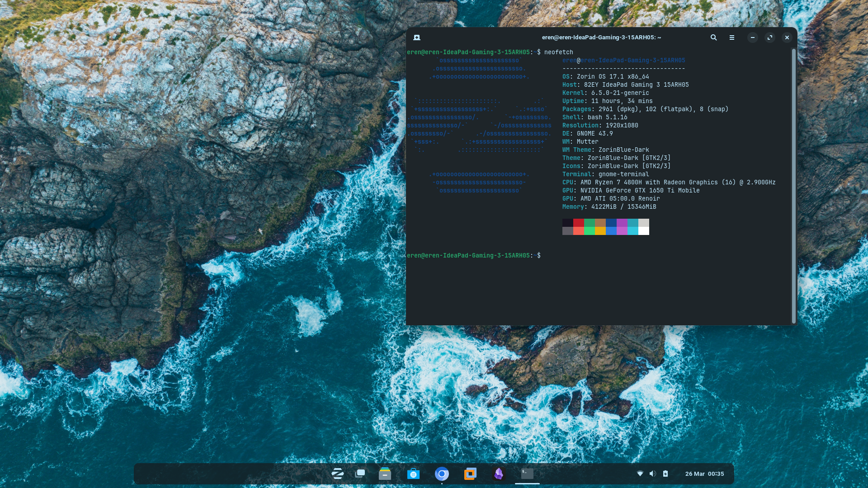
Task: Click the terminal title bar text
Action: 601,38
